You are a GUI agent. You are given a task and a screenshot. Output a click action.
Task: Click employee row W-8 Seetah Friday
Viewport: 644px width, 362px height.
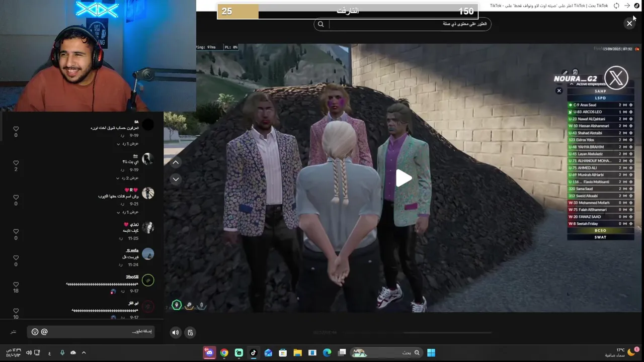[600, 224]
